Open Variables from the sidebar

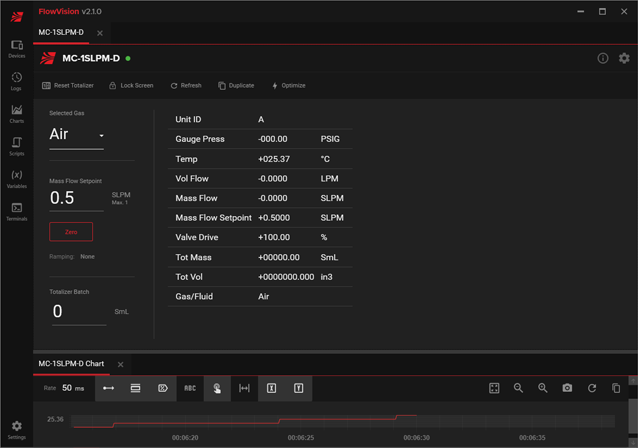[17, 179]
